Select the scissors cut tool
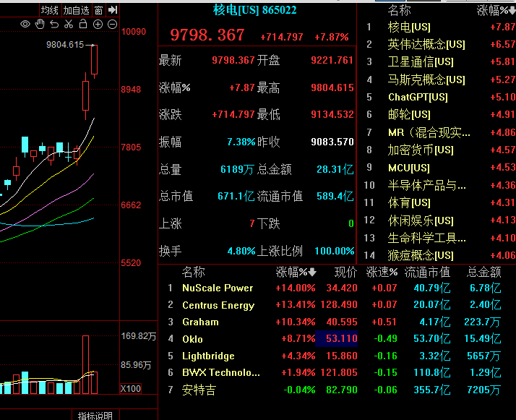 tap(69, 24)
